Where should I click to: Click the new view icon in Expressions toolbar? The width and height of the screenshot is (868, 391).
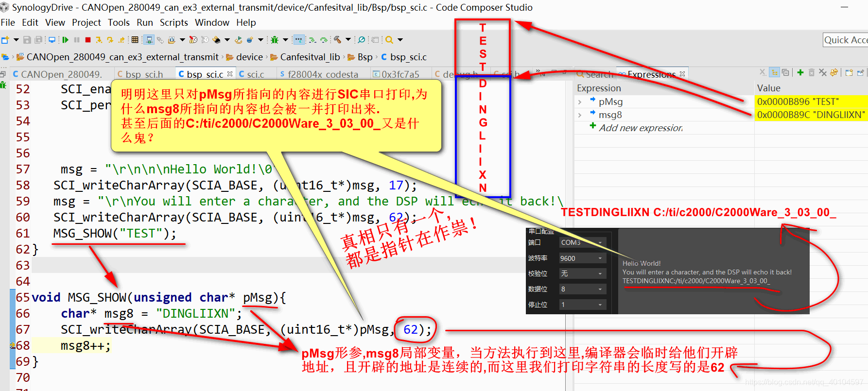(849, 72)
